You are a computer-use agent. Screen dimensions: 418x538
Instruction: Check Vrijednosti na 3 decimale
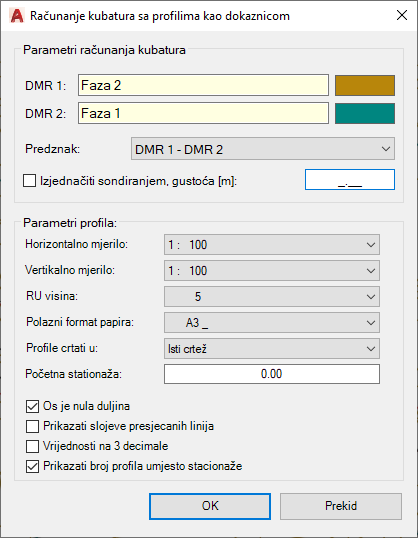(x=32, y=446)
